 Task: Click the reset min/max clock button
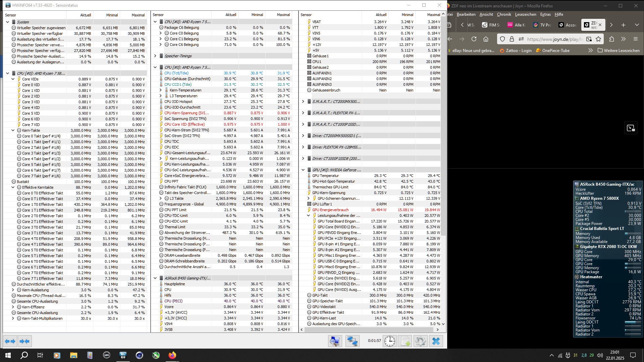pyautogui.click(x=389, y=341)
